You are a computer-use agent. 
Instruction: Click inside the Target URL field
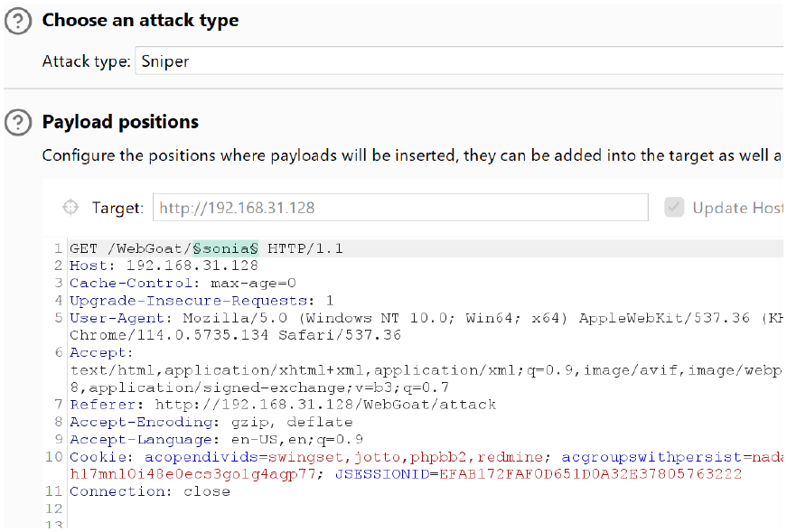[400, 207]
